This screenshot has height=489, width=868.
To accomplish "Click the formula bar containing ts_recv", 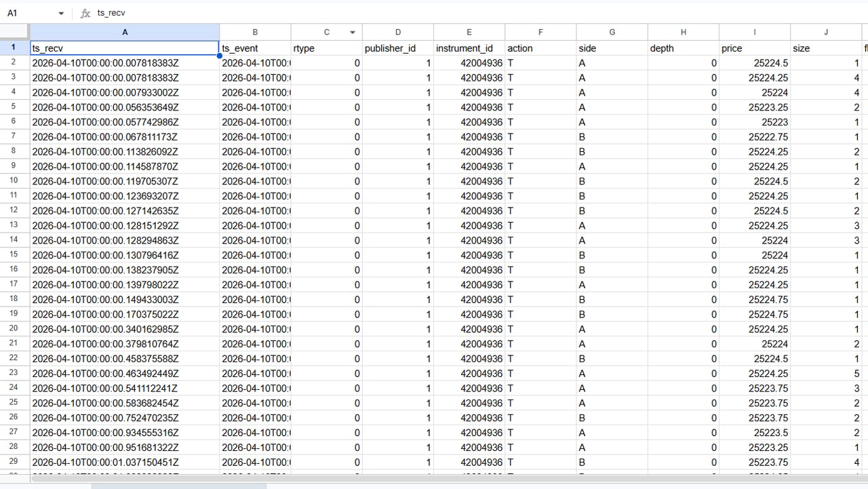I will coord(479,13).
